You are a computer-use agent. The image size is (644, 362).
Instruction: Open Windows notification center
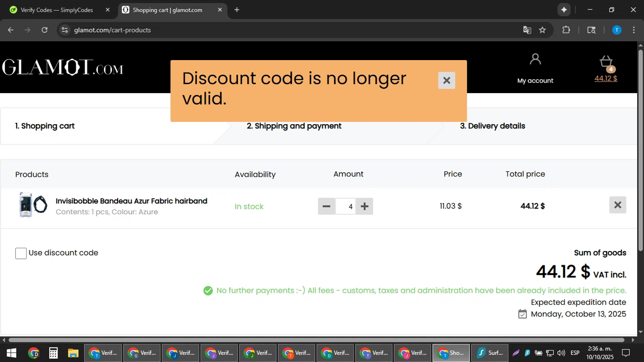(626, 353)
